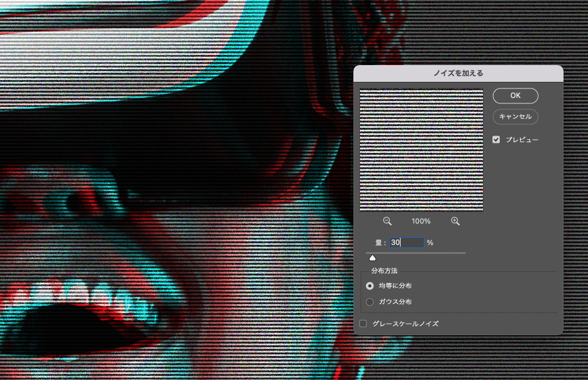Click the % symbol beside the amount field
This screenshot has height=380, width=588.
point(430,243)
